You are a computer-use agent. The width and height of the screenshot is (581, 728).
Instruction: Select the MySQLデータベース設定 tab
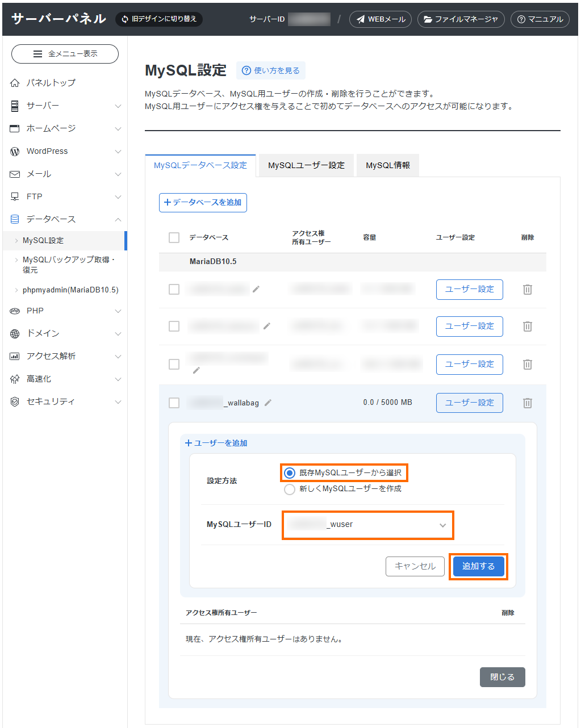point(200,165)
